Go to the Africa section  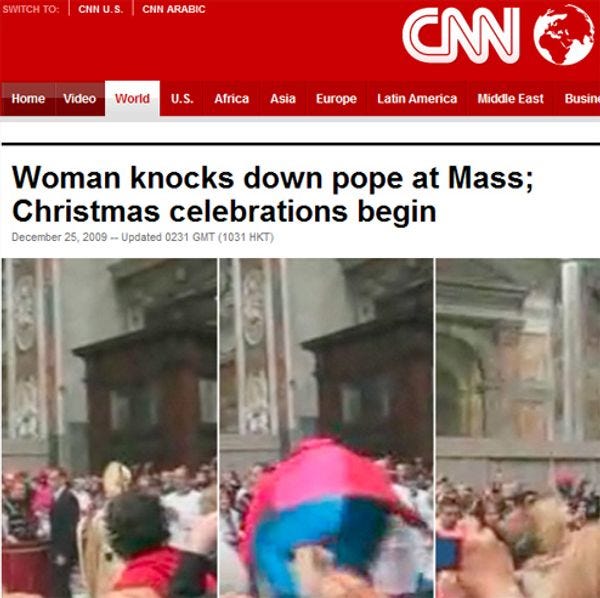click(232, 99)
